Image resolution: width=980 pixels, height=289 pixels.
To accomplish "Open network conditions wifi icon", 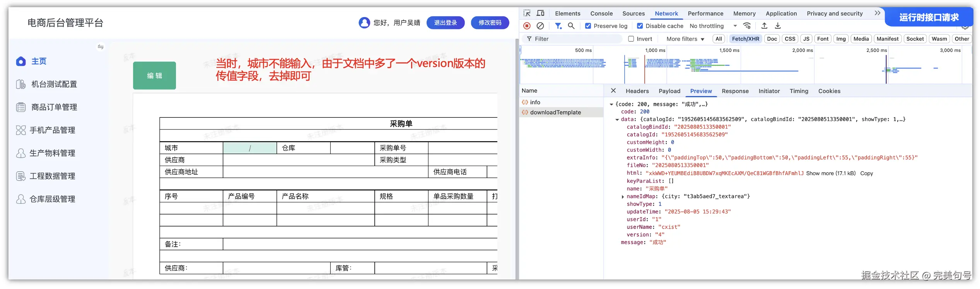I will tap(747, 26).
